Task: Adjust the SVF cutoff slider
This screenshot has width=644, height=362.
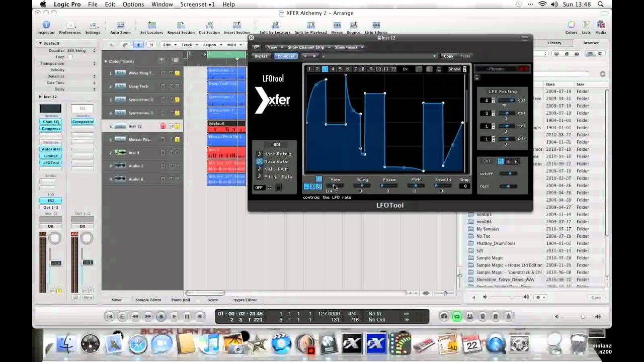Action: pyautogui.click(x=509, y=173)
